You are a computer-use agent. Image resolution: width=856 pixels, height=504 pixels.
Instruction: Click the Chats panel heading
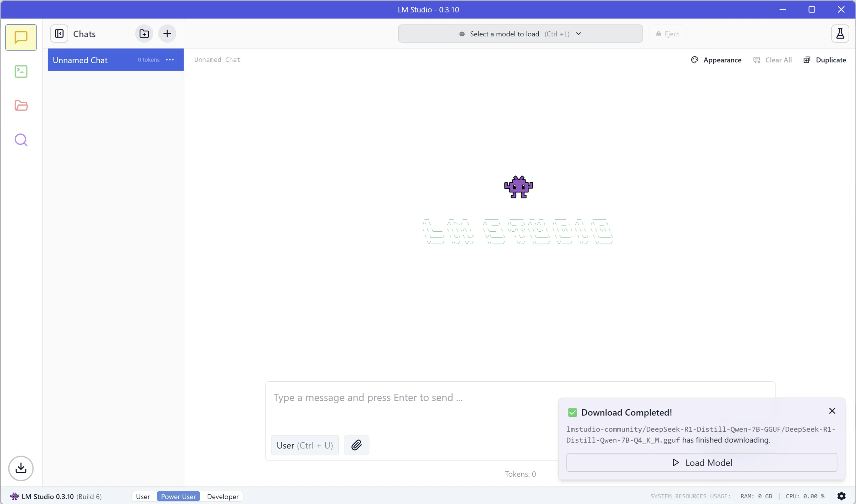pos(85,34)
